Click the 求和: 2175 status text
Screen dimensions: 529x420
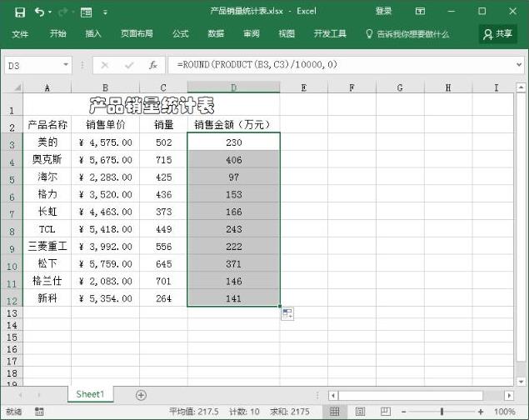point(289,412)
